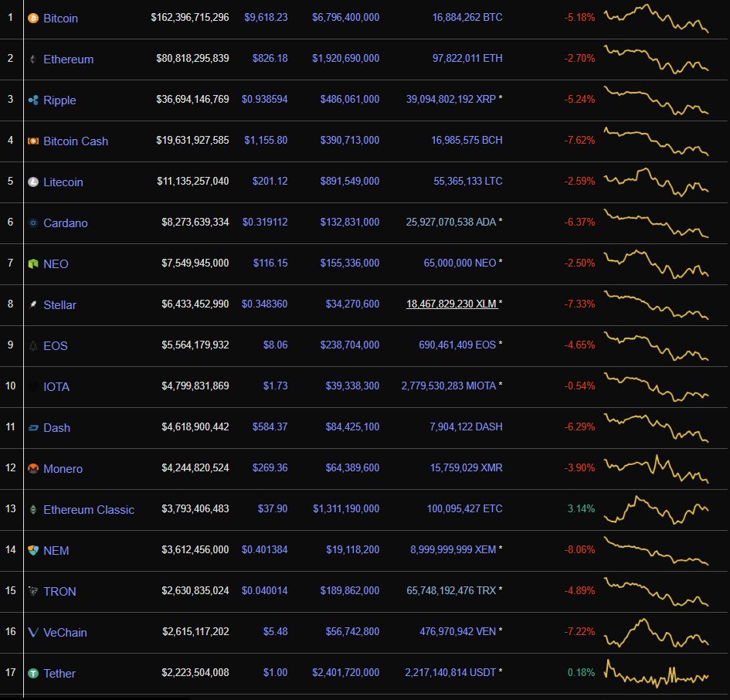Open the VeChain price sparkline
Screen dimensions: 730x700
(656, 633)
